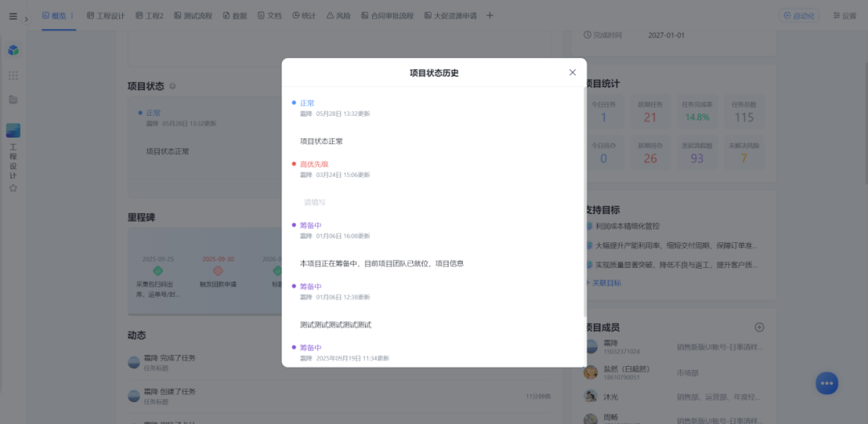
Task: Open 设置 settings at top right
Action: click(845, 15)
